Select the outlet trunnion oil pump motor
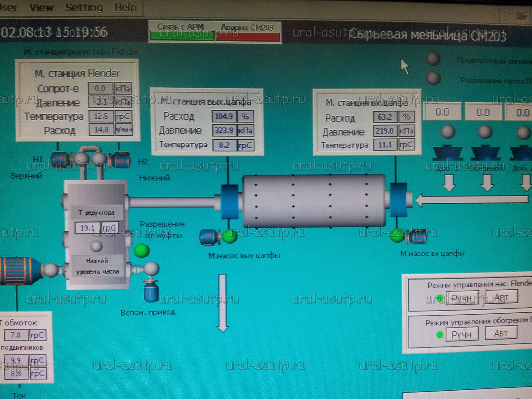The height and width of the screenshot is (399, 532). [x=209, y=237]
